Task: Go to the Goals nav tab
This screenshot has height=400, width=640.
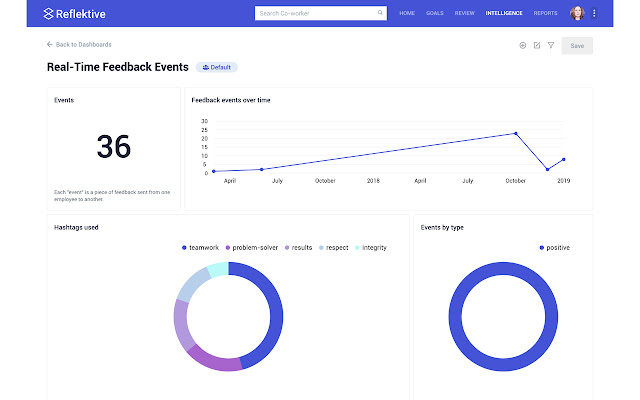Action: [435, 14]
